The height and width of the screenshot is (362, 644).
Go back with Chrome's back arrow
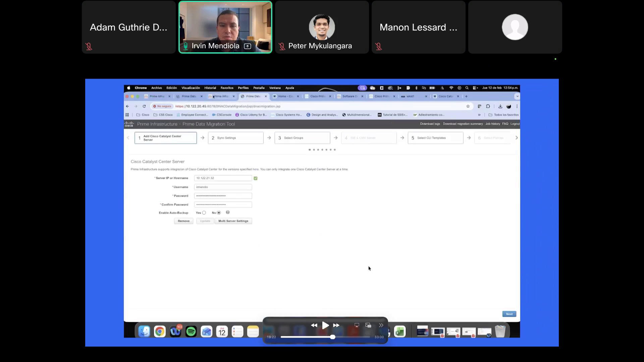pyautogui.click(x=127, y=106)
